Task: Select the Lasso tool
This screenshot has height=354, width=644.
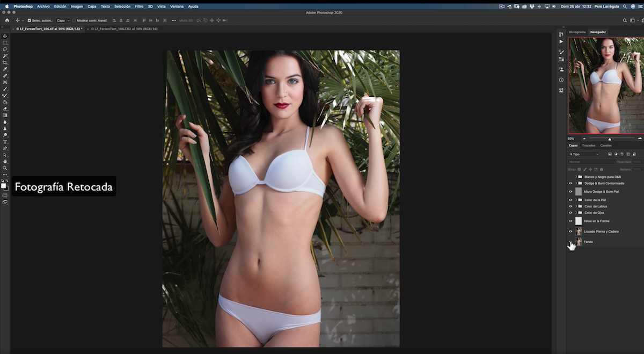Action: (x=5, y=49)
